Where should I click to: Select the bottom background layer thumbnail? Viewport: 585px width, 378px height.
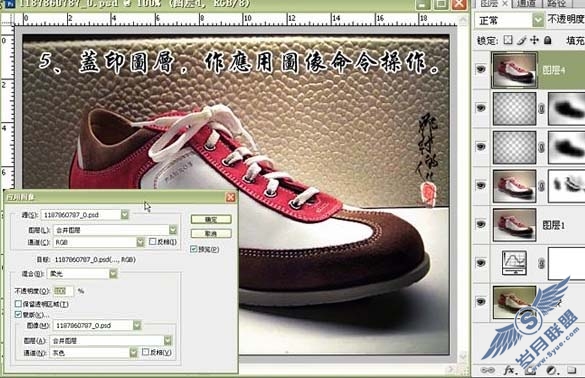pyautogui.click(x=514, y=302)
